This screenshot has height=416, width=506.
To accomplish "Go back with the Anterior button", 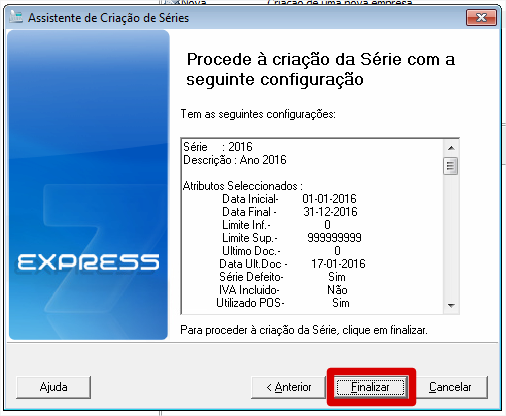I will point(288,387).
